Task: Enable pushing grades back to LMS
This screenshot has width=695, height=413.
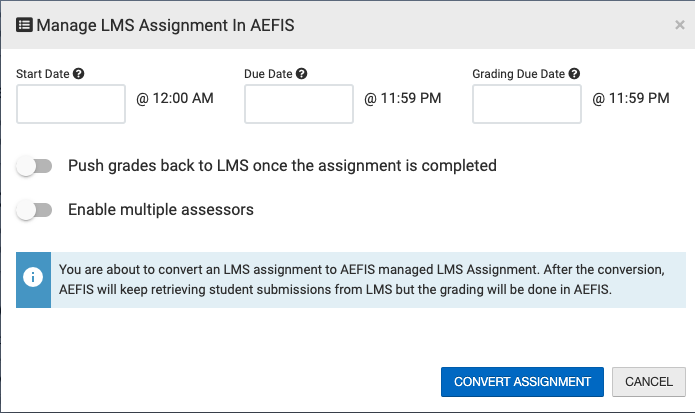Action: pyautogui.click(x=34, y=166)
